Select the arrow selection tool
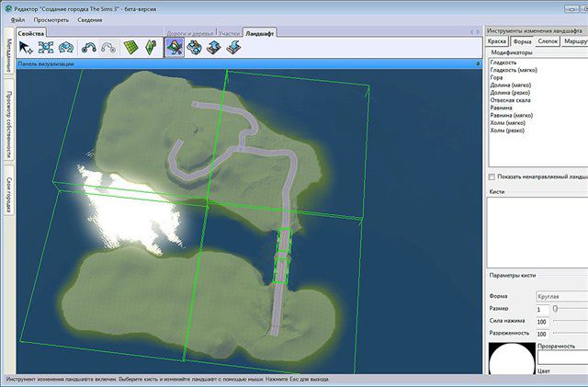This screenshot has height=387, width=588. (25, 48)
